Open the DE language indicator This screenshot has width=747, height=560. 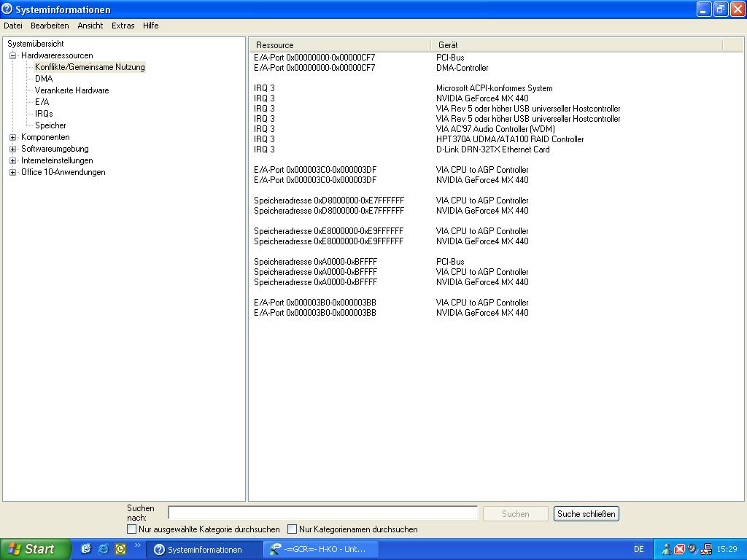(x=638, y=549)
